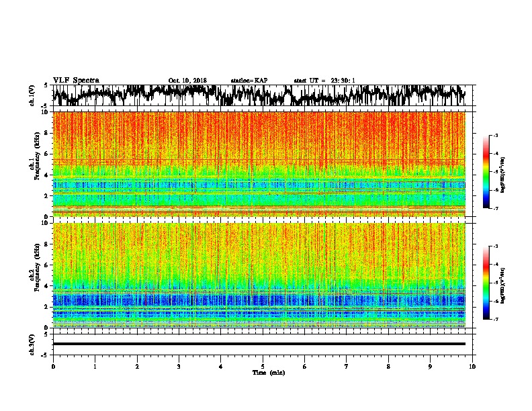
Task: Click inside the ch.2 spectrogram plot
Action: click(259, 275)
